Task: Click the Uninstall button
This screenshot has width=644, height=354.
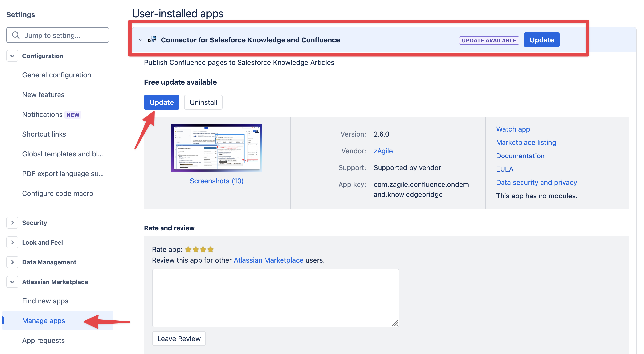Action: coord(203,102)
